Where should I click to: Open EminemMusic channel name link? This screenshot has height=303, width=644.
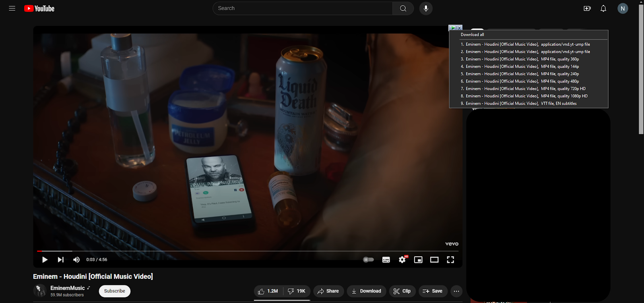click(68, 288)
